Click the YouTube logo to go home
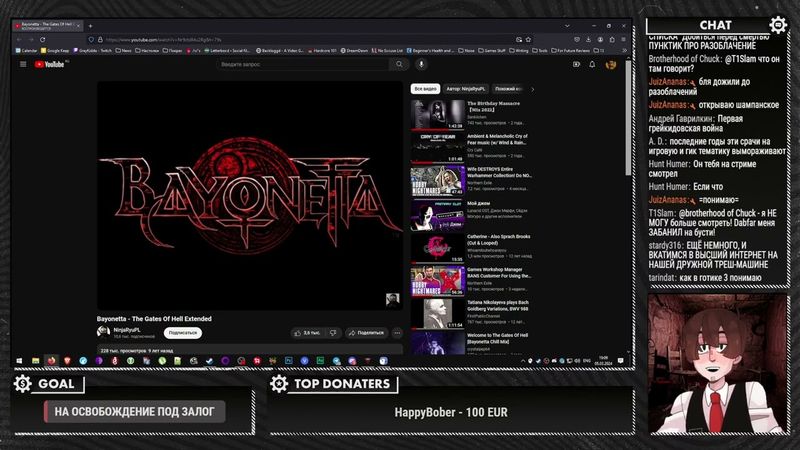800x450 pixels. pos(50,64)
